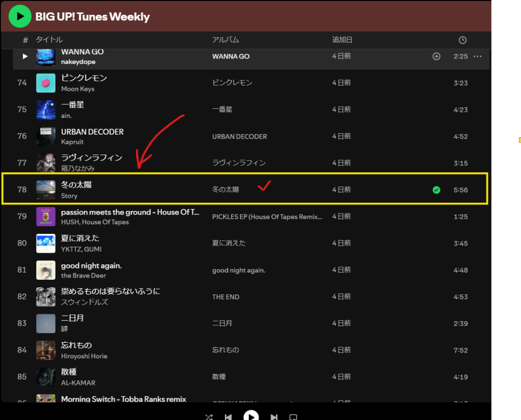Skip to the previous track
Screen dimensions: 521x420
pos(228,417)
